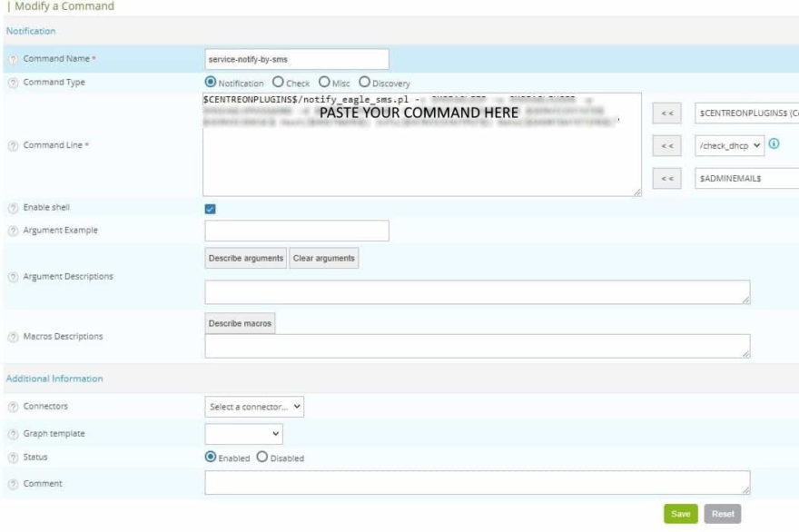Click the Clear arguments button
799x532 pixels.
click(323, 258)
